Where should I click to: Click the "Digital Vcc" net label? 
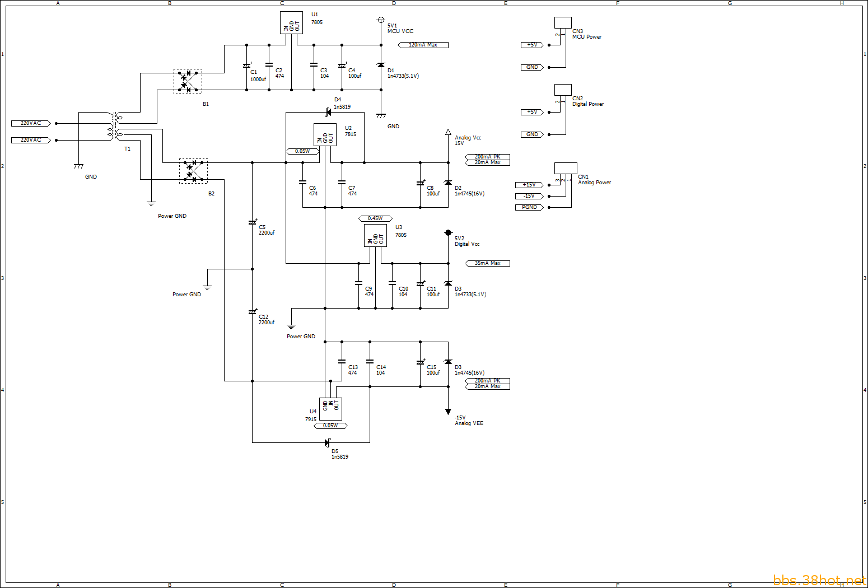coord(467,244)
